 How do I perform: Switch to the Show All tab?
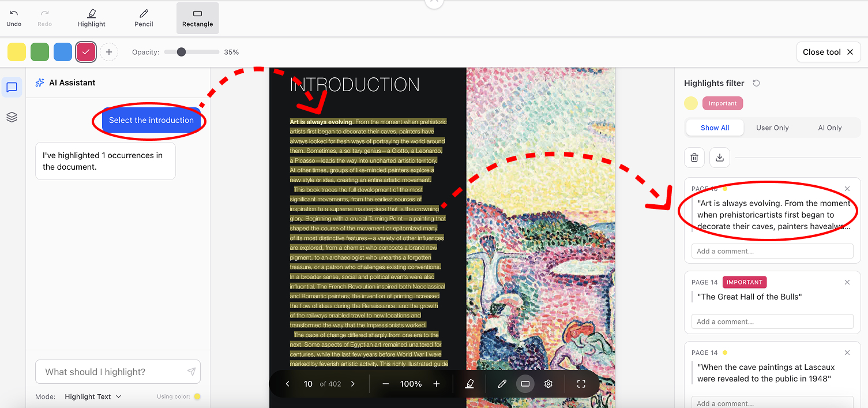pyautogui.click(x=715, y=128)
